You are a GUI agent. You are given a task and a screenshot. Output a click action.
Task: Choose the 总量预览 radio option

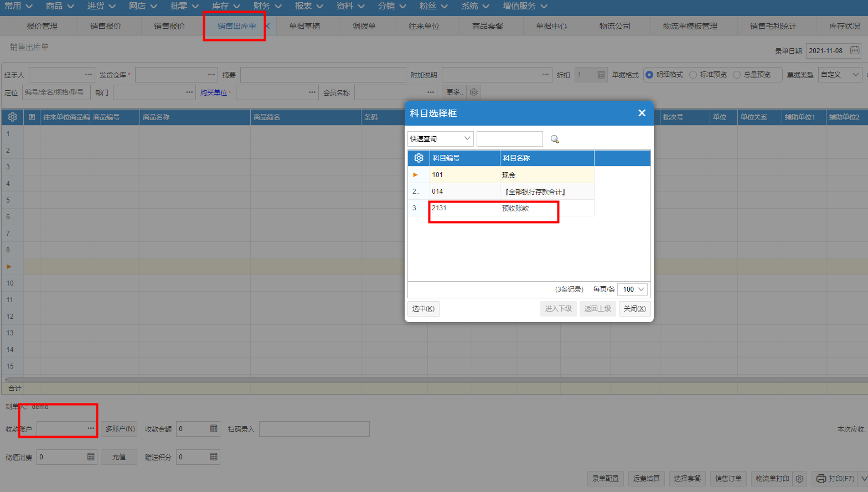coord(737,75)
